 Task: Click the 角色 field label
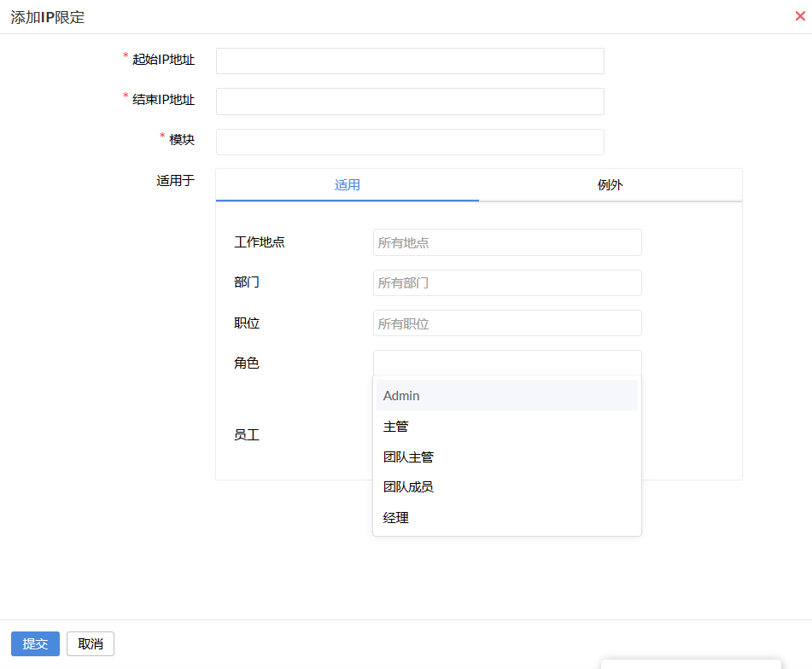coord(247,364)
